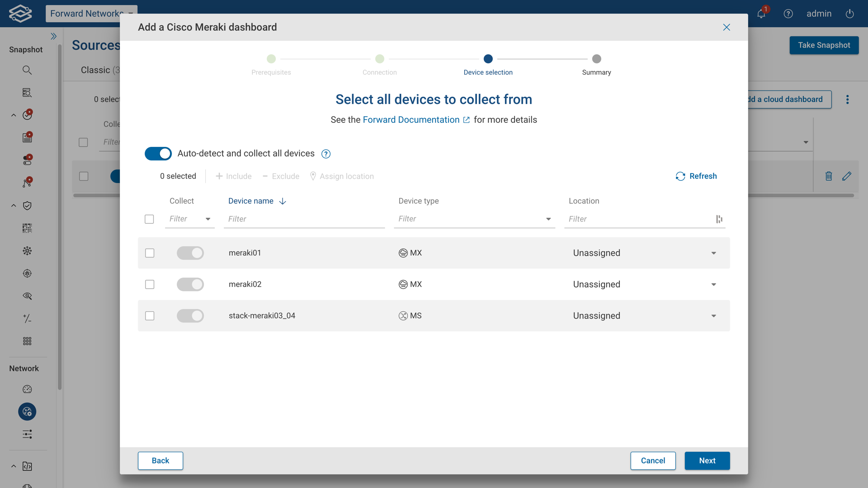
Task: Sort devices using the Device name arrow
Action: tap(282, 201)
